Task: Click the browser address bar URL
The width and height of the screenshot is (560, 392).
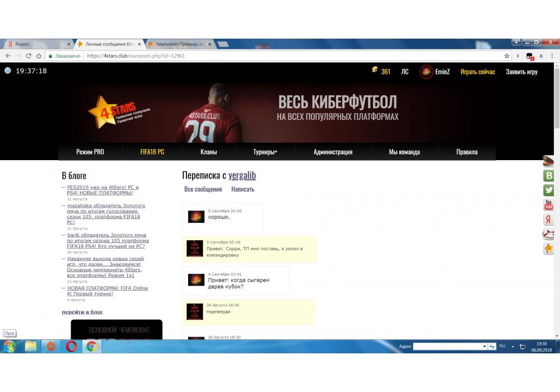Action: (x=136, y=55)
